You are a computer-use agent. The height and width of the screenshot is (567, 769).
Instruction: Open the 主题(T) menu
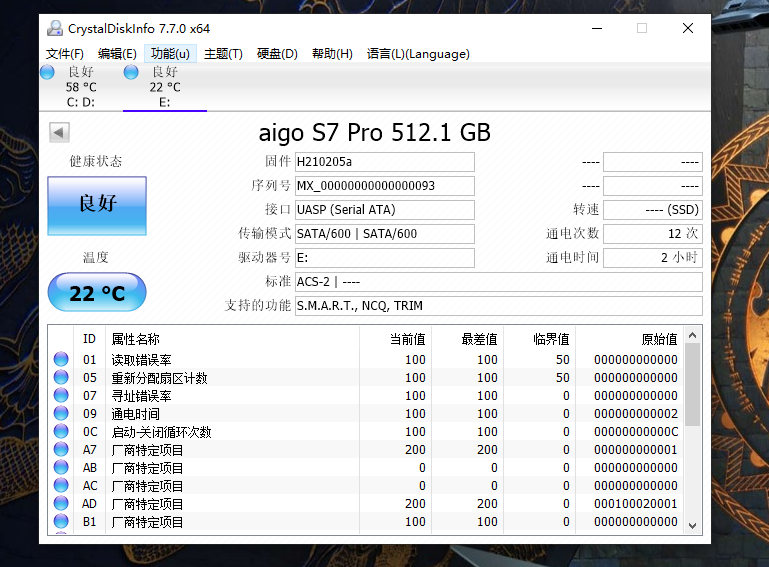coord(223,53)
